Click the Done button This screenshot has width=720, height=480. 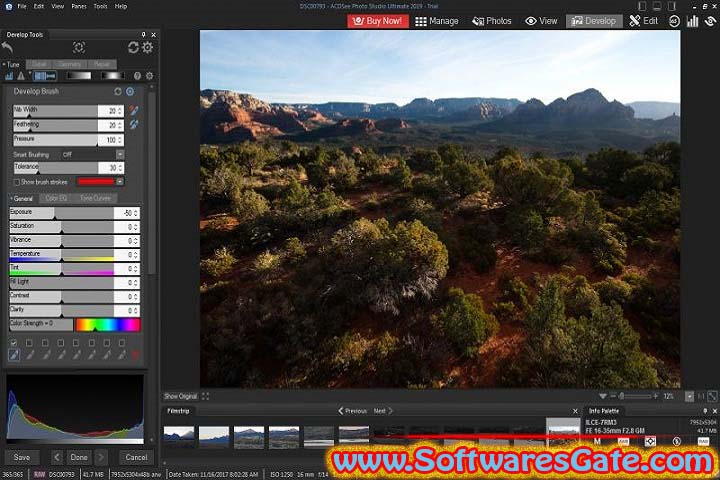point(79,457)
